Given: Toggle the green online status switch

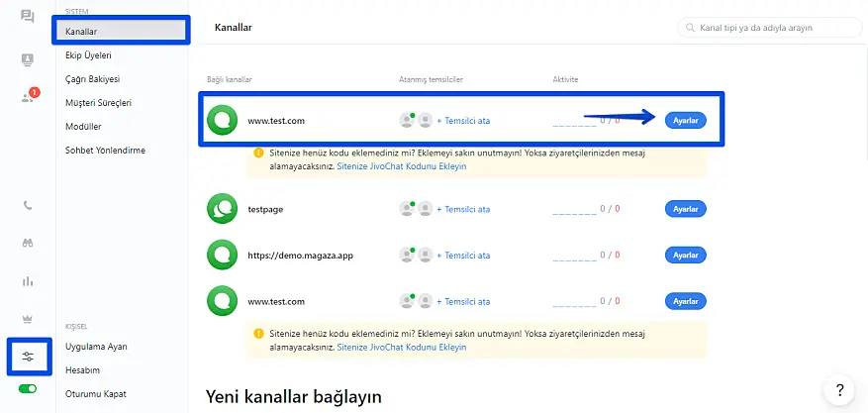Looking at the screenshot, I should [x=28, y=389].
